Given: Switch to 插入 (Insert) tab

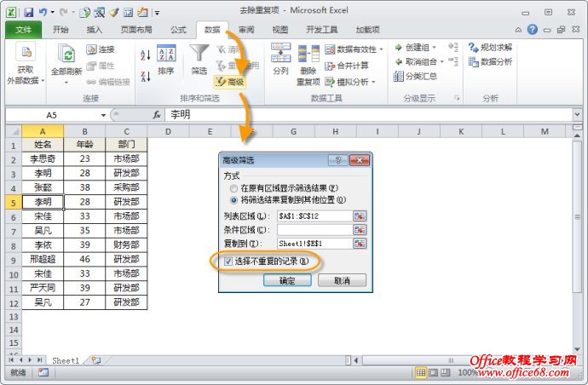Looking at the screenshot, I should (x=94, y=30).
